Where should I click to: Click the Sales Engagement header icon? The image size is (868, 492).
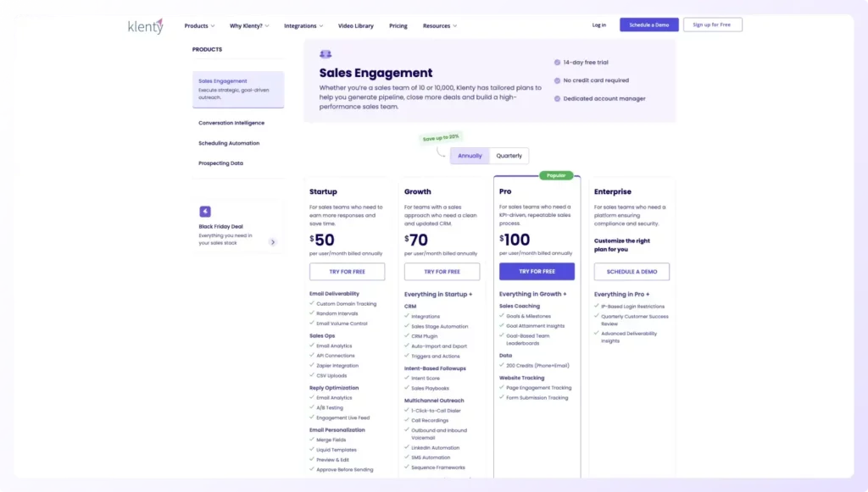coord(325,54)
